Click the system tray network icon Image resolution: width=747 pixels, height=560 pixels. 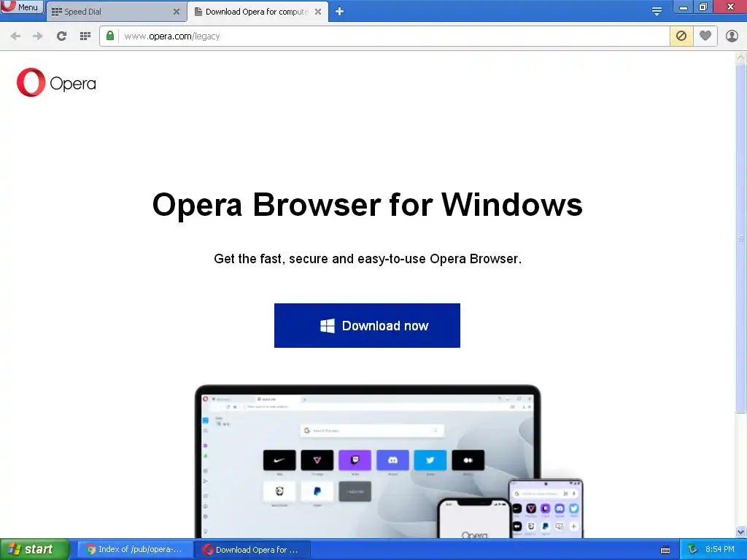[693, 550]
